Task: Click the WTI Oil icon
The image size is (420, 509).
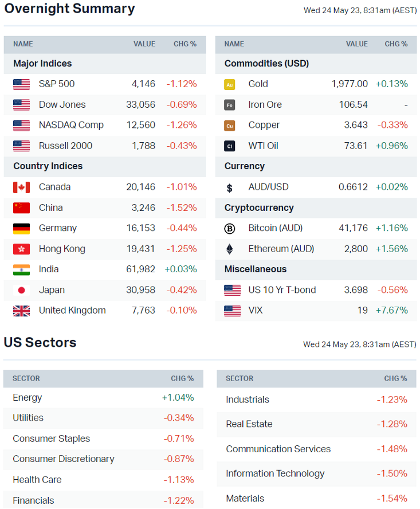Action: click(x=230, y=146)
